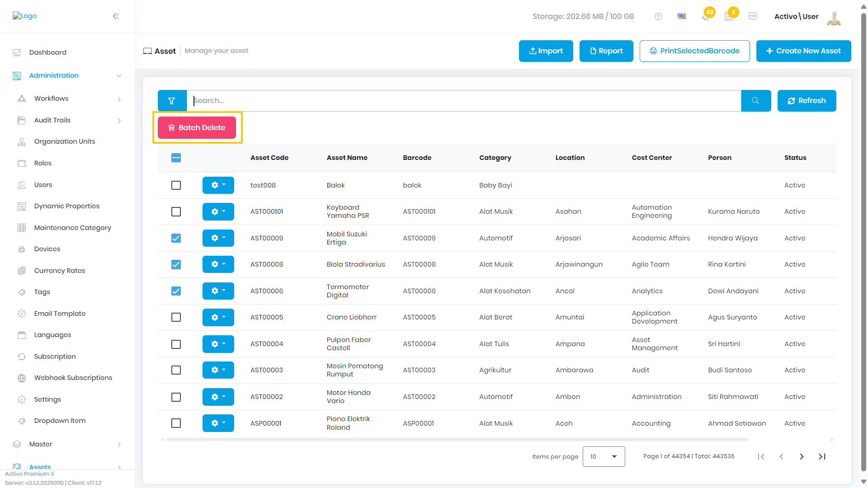Open gear action dropdown for AST00005
868x488 pixels.
(218, 317)
